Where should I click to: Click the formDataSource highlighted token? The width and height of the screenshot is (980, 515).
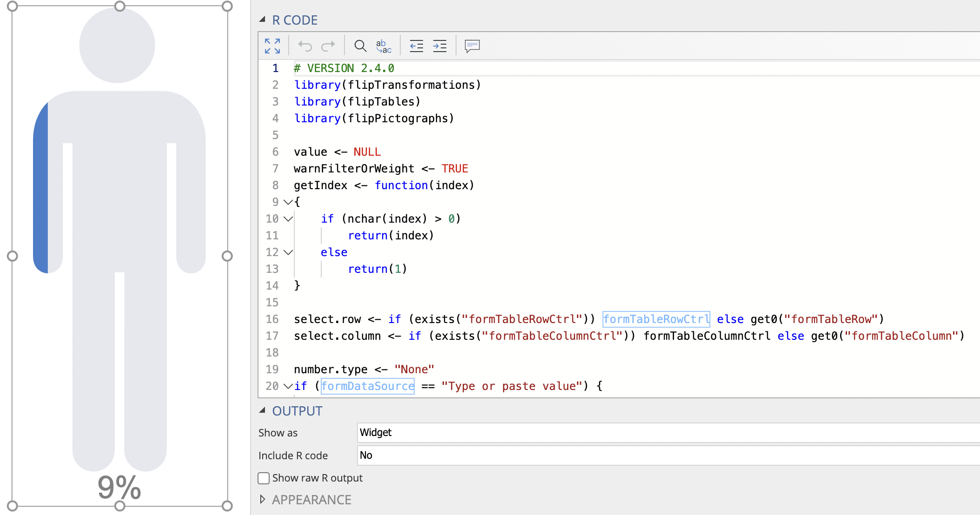pyautogui.click(x=368, y=386)
